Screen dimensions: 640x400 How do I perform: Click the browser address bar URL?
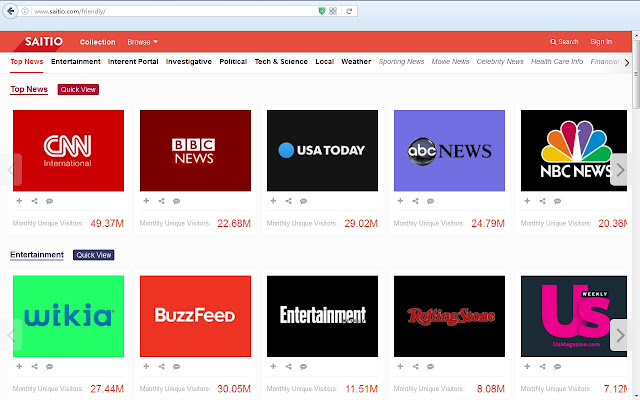(x=70, y=11)
